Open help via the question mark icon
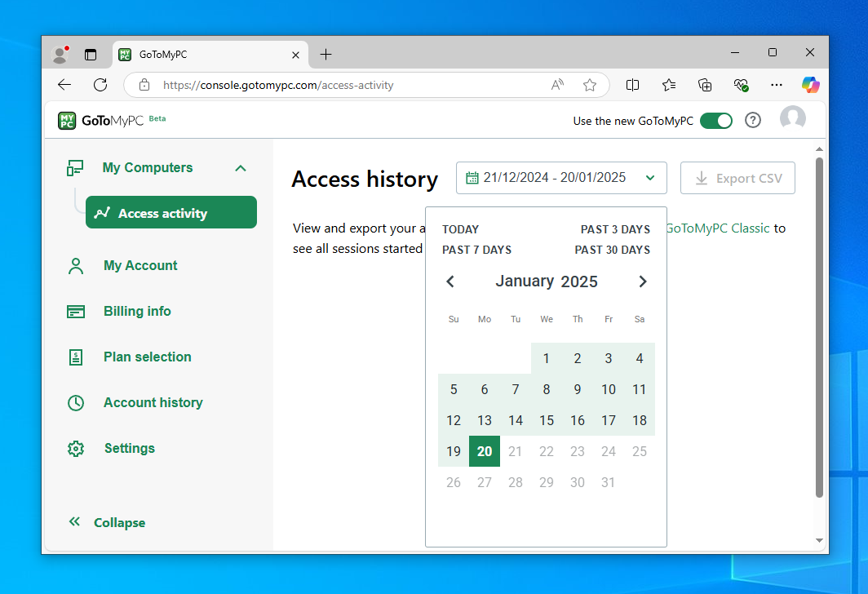 [x=752, y=120]
